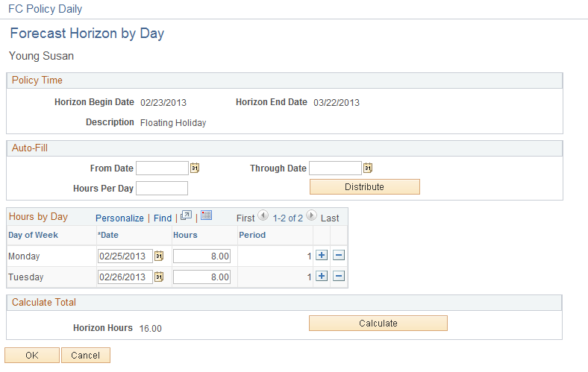Delete the Monday row with minus button
The width and height of the screenshot is (588, 372).
(x=338, y=256)
